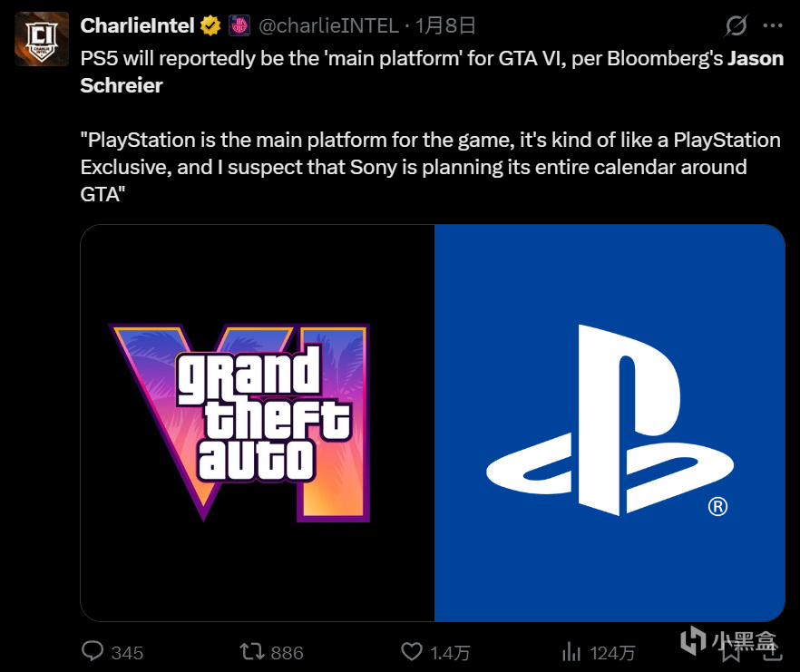This screenshot has width=800, height=672.
Task: Open the 1月8日 timestamp link
Action: 445,26
